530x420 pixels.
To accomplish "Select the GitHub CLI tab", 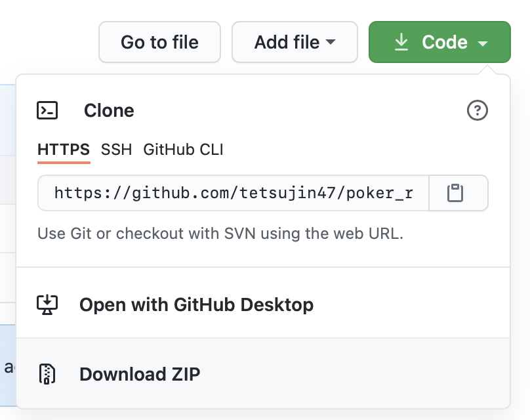I will [183, 150].
